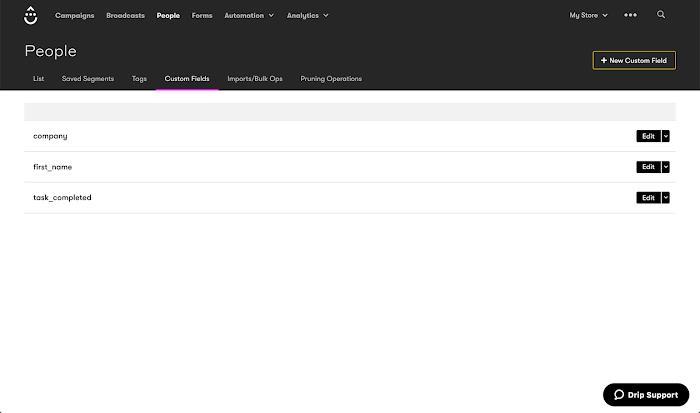Click the first_name field name
The width and height of the screenshot is (700, 413).
click(x=53, y=167)
